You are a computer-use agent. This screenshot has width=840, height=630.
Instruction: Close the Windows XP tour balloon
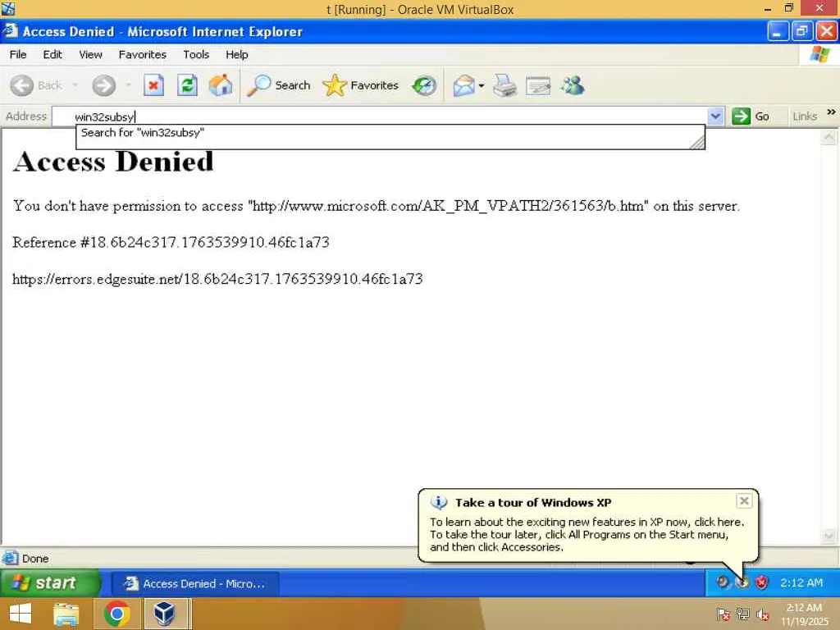tap(744, 501)
